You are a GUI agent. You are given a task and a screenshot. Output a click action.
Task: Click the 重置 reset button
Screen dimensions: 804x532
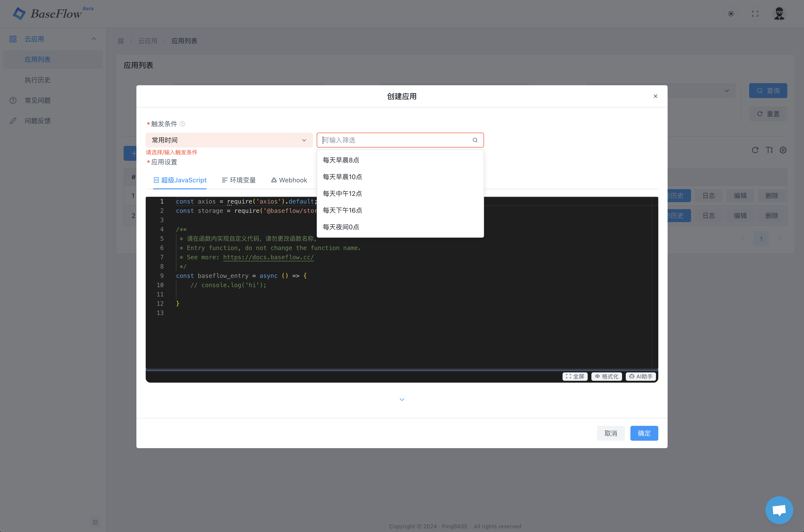point(768,114)
